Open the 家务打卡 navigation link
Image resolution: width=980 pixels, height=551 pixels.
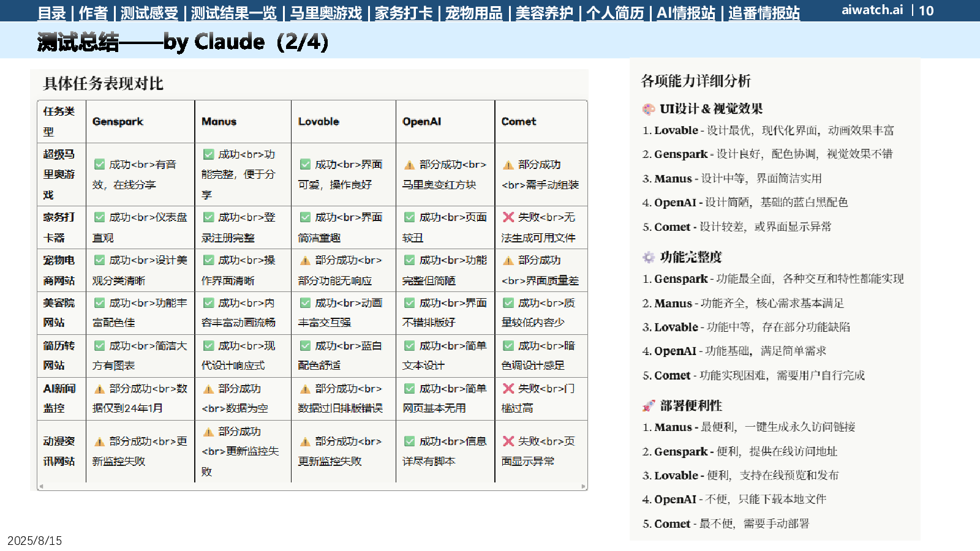[x=404, y=13]
